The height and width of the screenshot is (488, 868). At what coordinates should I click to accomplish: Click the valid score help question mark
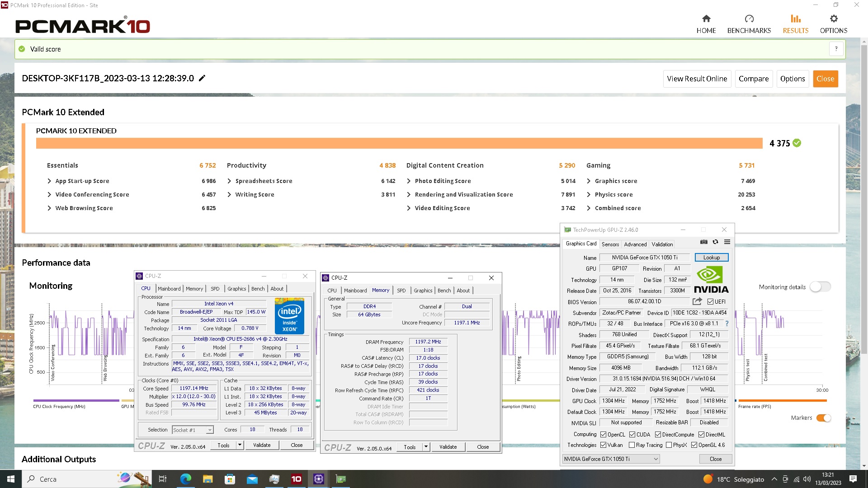click(836, 49)
